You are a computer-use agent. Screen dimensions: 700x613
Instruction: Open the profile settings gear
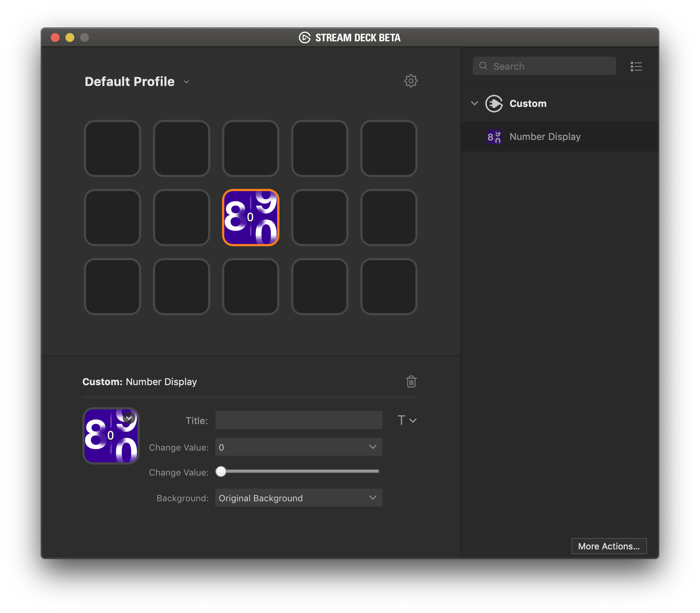coord(411,81)
